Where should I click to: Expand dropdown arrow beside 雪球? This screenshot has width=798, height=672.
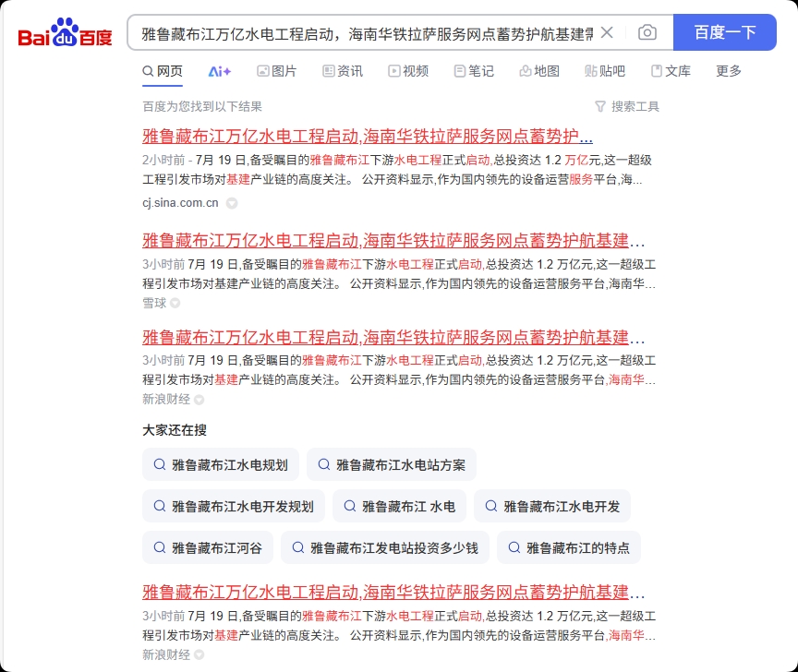click(175, 303)
